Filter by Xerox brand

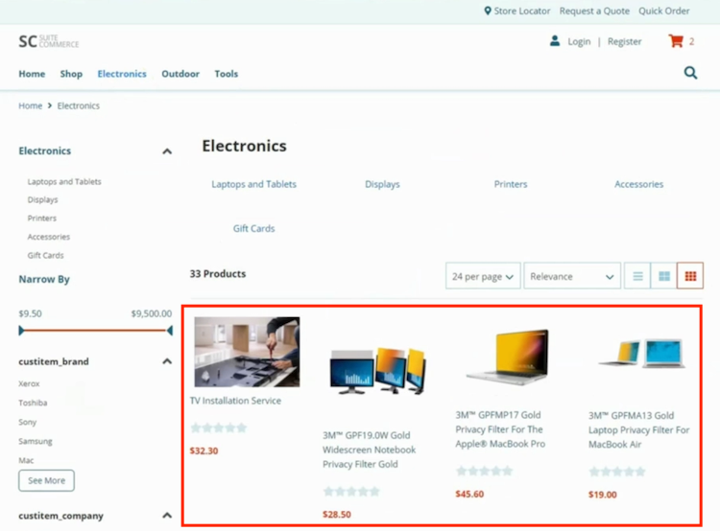click(29, 384)
